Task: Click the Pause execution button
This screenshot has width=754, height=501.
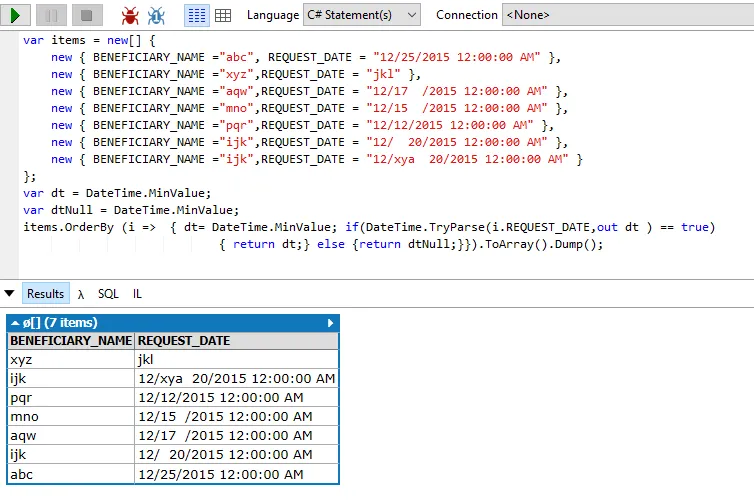Action: coord(51,15)
